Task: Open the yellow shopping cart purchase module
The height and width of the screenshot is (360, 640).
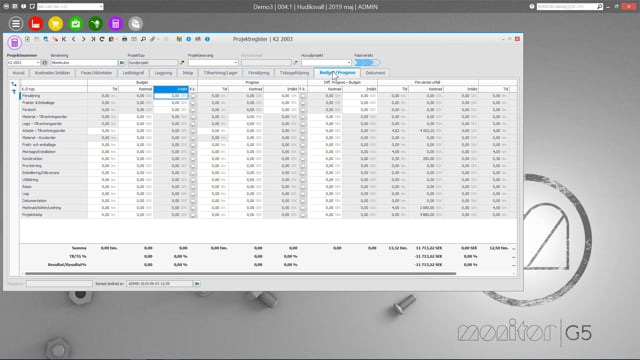Action: (x=56, y=24)
